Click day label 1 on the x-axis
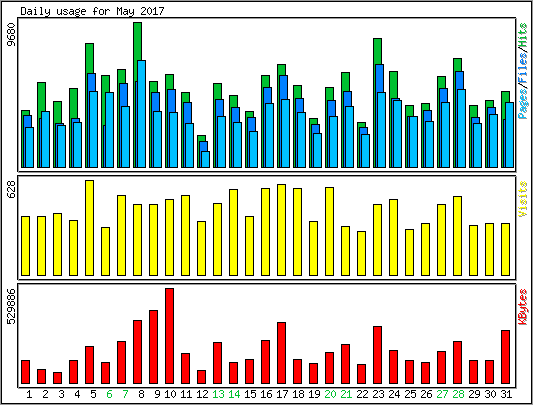Screen dimensions: 533x405 point(29,394)
